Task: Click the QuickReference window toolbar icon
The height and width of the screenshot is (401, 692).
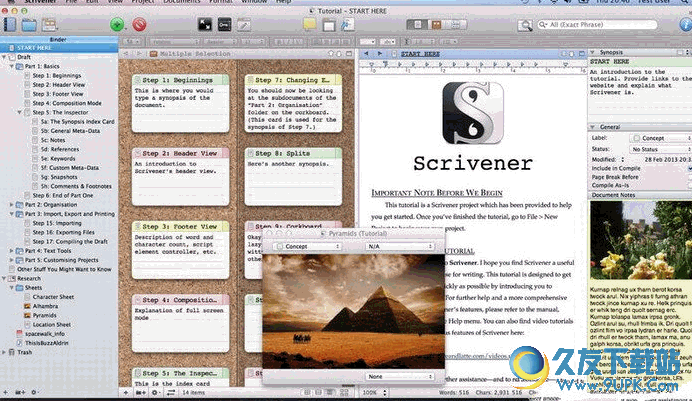Action: point(329,25)
